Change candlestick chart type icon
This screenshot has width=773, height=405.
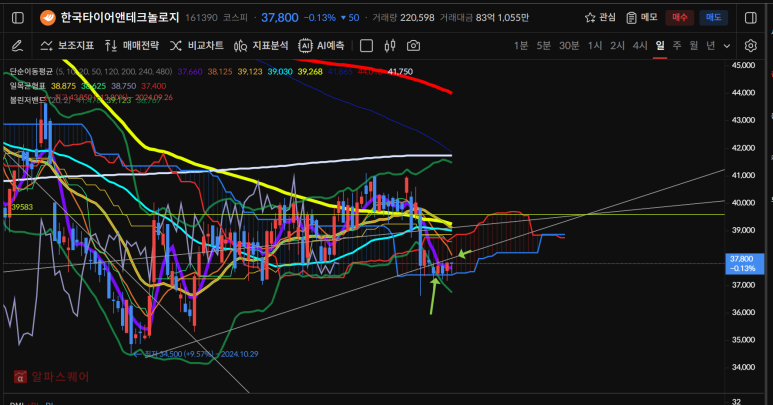point(390,46)
